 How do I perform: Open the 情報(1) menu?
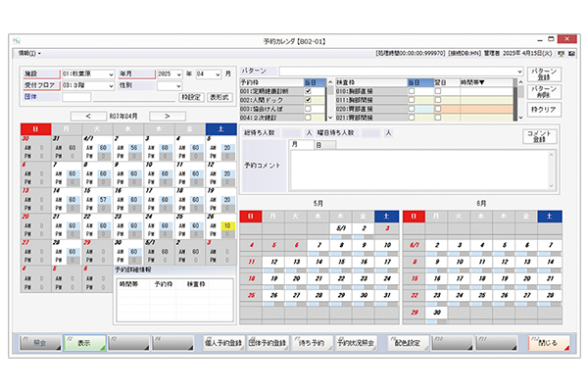pyautogui.click(x=29, y=52)
